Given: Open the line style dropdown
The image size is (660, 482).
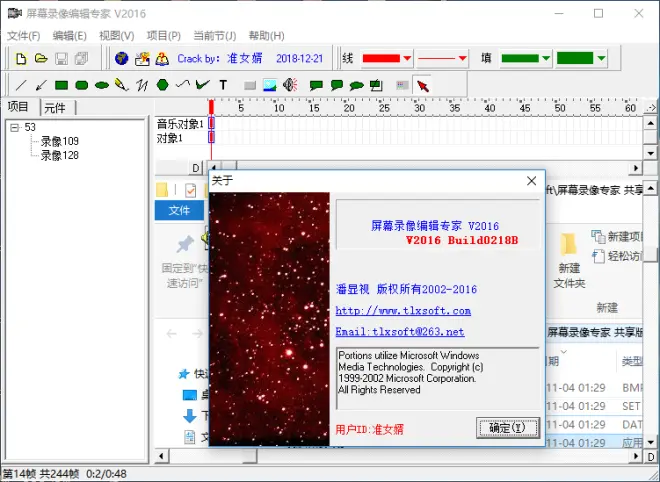Looking at the screenshot, I should 462,59.
